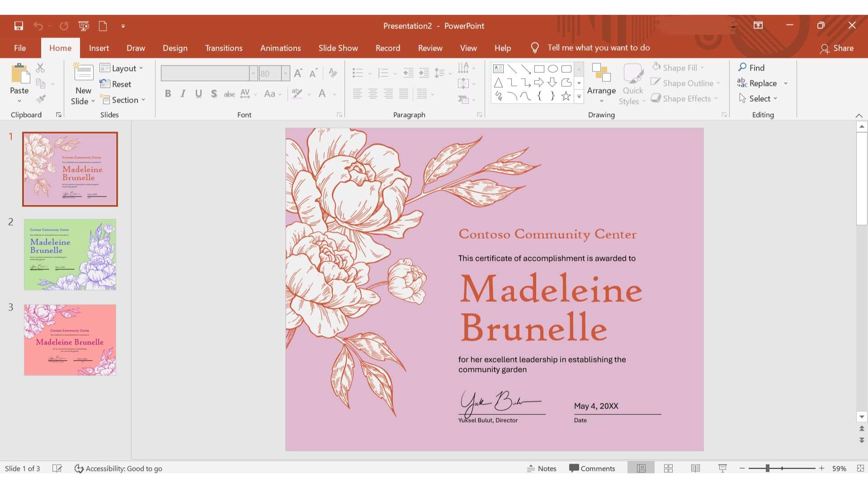Open the Transitions tab in ribbon
868x488 pixels.
point(224,47)
